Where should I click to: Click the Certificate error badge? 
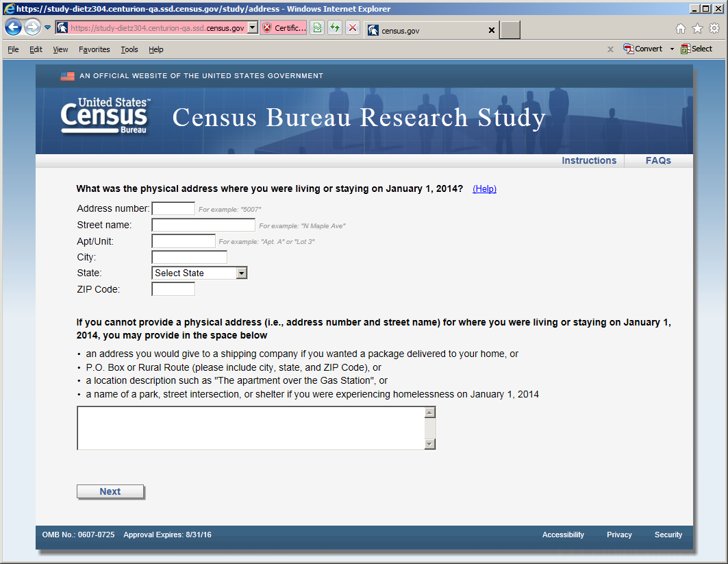284,28
